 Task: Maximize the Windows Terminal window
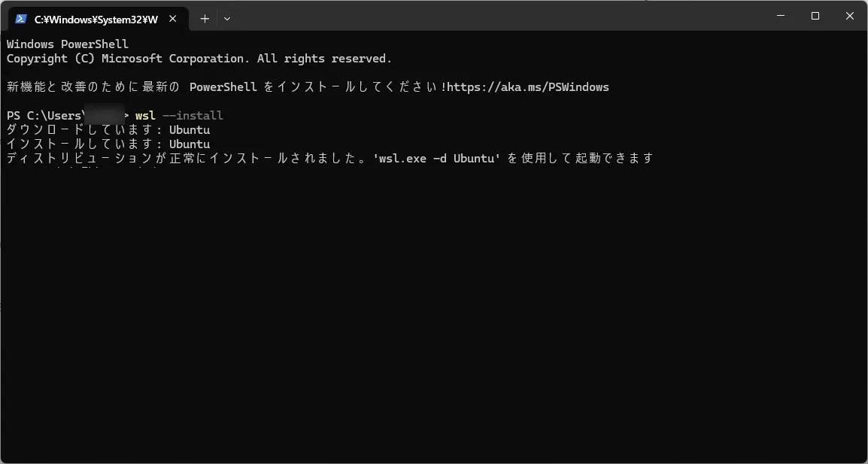pos(815,16)
